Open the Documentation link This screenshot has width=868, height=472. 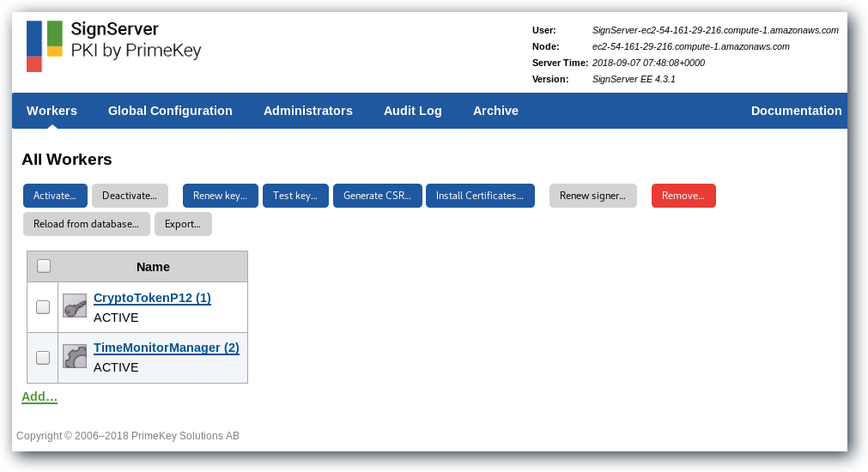pyautogui.click(x=796, y=111)
